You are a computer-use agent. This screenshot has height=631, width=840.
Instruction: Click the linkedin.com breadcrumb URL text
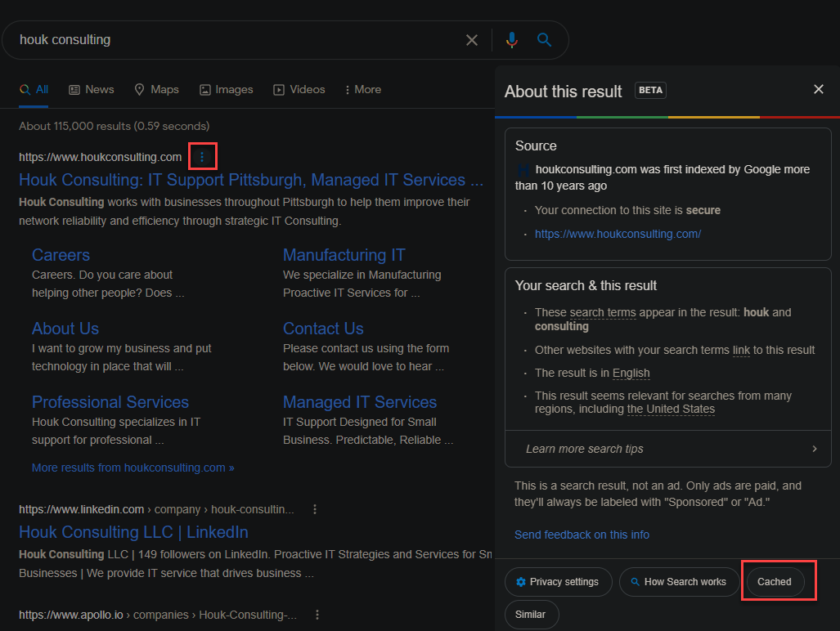point(156,509)
